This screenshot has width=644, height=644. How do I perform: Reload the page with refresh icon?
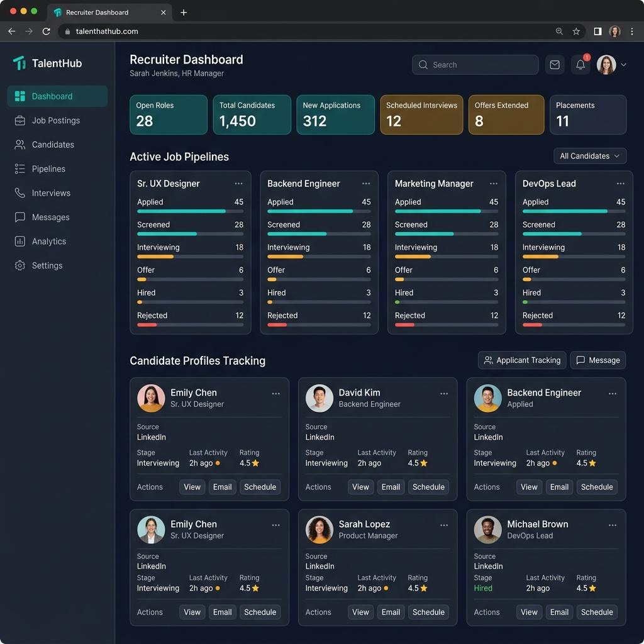(47, 31)
